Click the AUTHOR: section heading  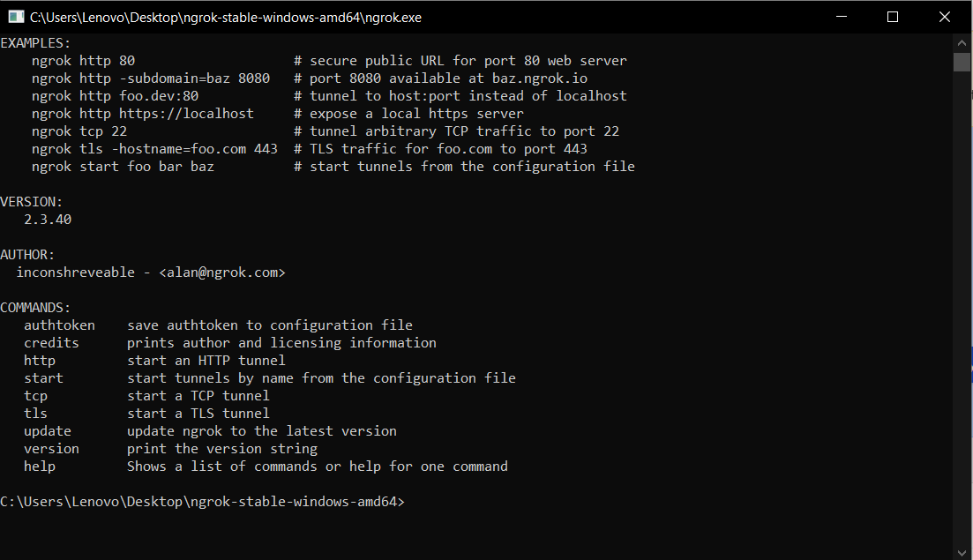point(27,255)
